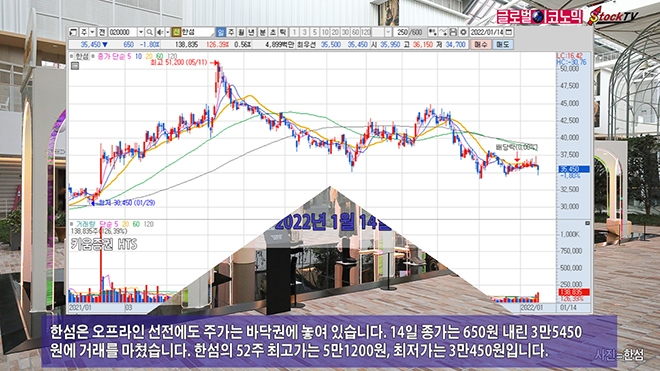Image resolution: width=660 pixels, height=371 pixels.
Task: Open the dropdown next to 주 selector
Action: click(92, 32)
